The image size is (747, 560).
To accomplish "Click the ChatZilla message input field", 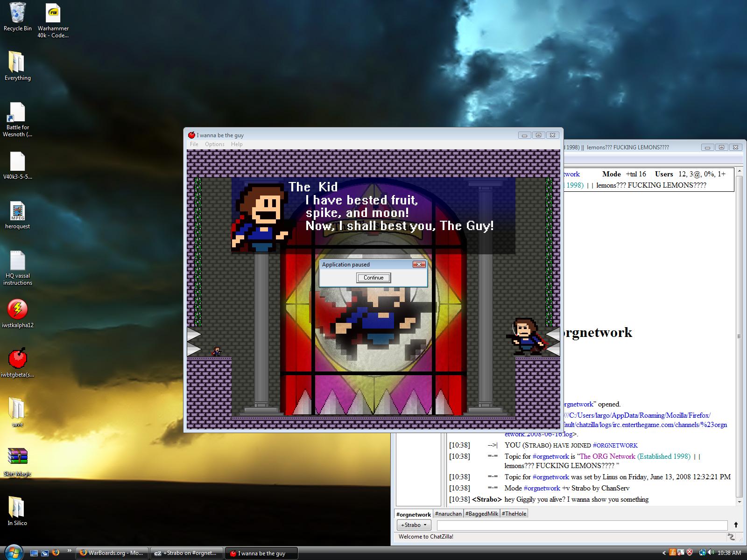I will pos(582,525).
